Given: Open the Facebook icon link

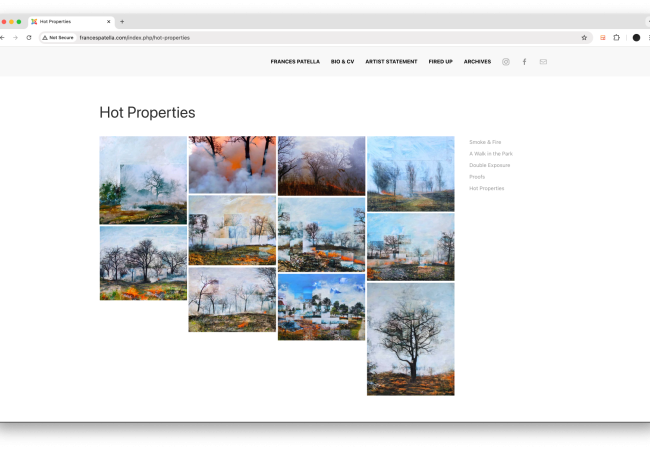Looking at the screenshot, I should point(524,62).
